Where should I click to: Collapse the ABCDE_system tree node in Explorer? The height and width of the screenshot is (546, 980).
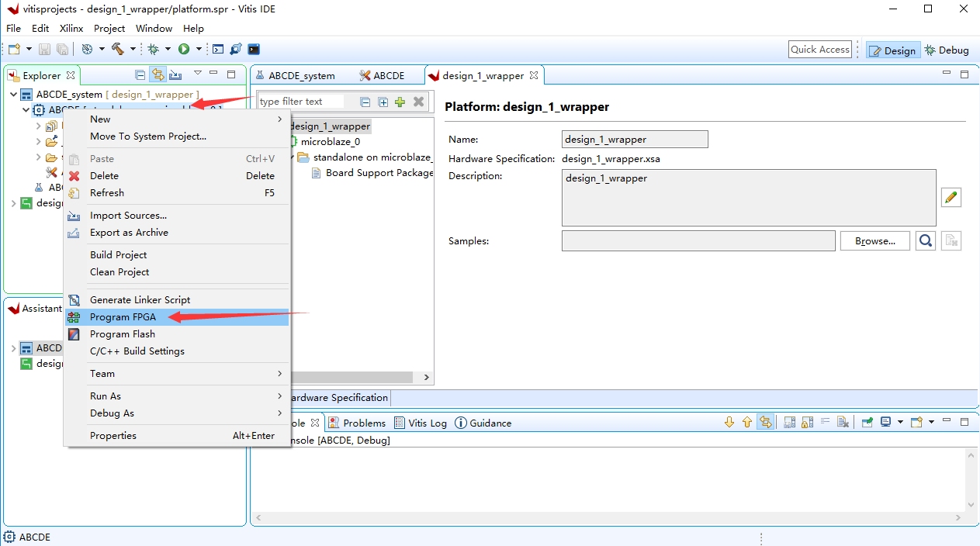click(12, 94)
